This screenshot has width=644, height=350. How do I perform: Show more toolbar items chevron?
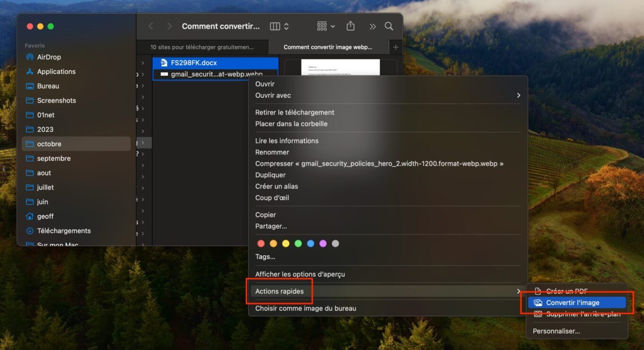tap(373, 27)
